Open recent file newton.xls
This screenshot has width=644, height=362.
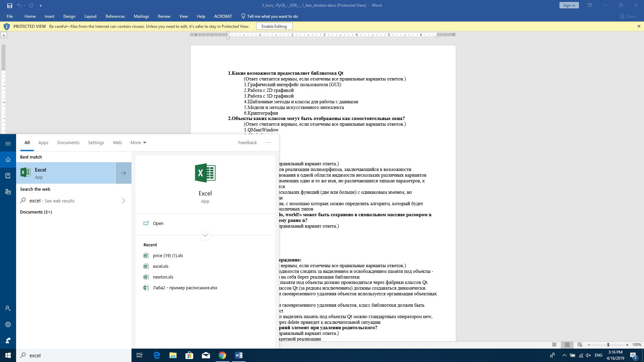(163, 277)
